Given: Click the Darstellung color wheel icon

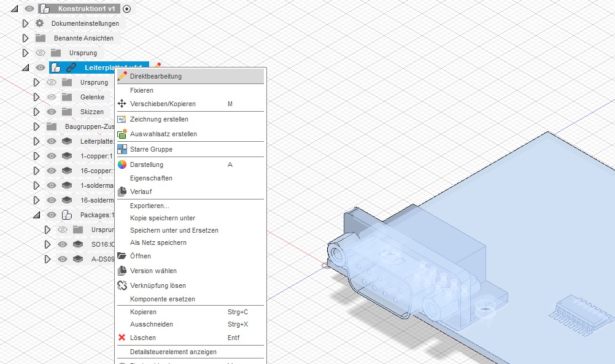Looking at the screenshot, I should (x=122, y=165).
